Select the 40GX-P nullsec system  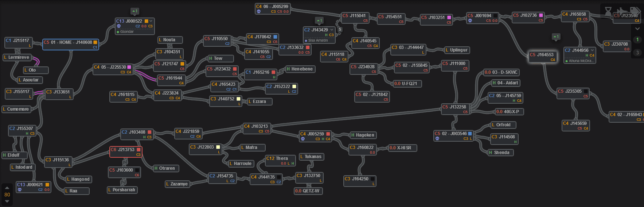point(510,112)
